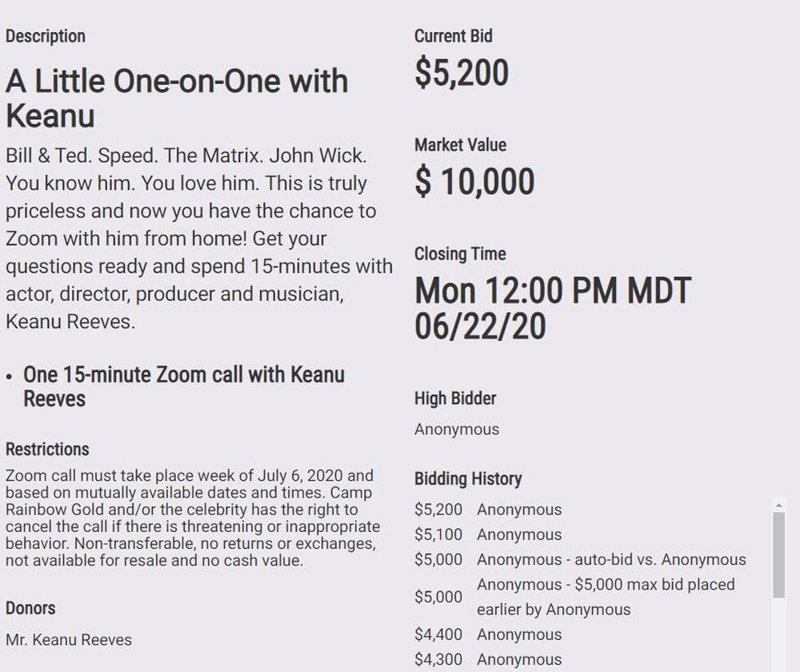Click the $10,000 Market Value figure
This screenshot has height=672, width=800.
click(x=474, y=182)
